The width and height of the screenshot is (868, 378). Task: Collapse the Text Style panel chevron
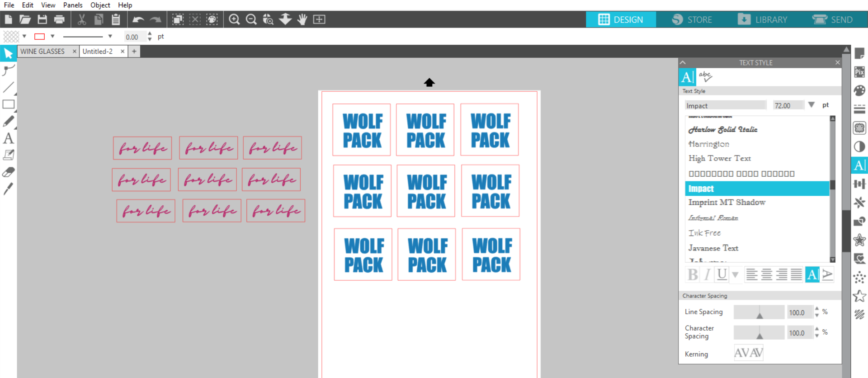click(683, 62)
